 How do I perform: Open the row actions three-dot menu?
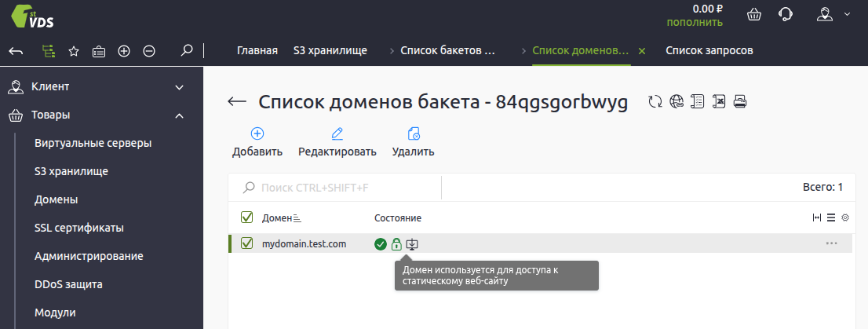[832, 244]
